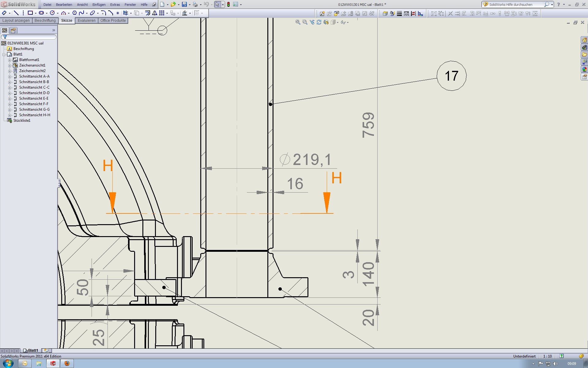This screenshot has height=368, width=588.
Task: Click the Rebuild traffic light icon
Action: coord(228,4)
